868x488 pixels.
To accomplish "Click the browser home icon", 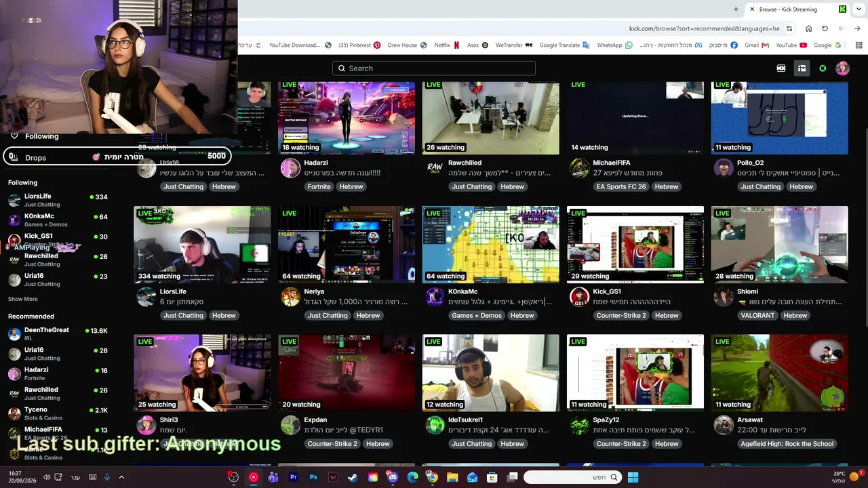I will 808,28.
